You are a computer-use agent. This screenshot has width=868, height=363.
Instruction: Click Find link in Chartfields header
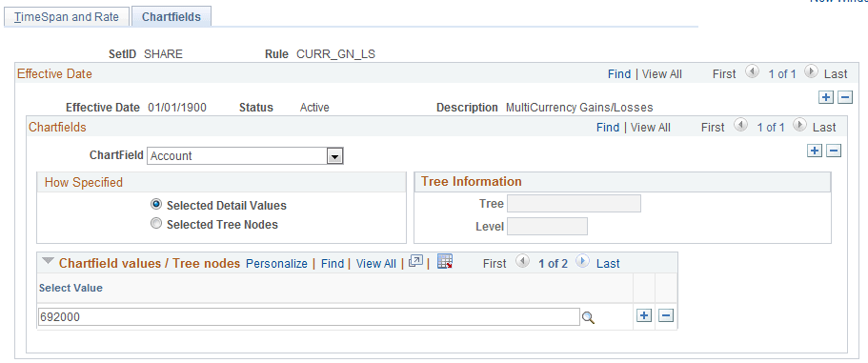(x=608, y=128)
